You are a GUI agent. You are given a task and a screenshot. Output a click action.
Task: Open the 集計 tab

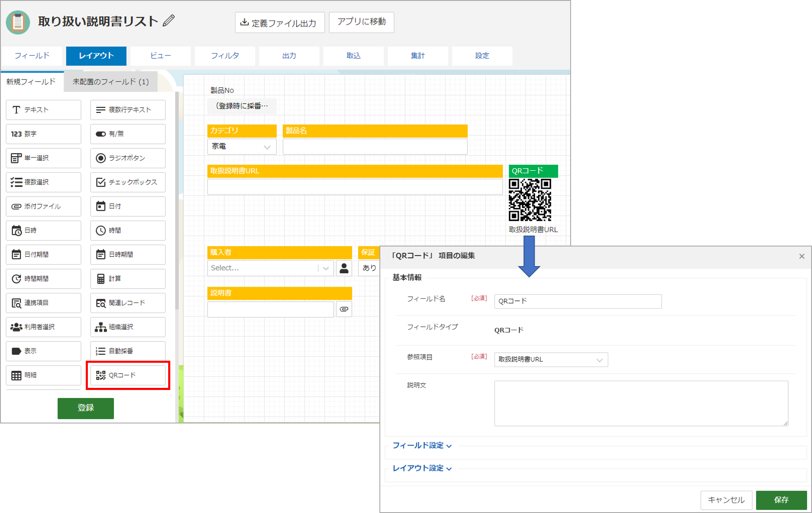(x=418, y=56)
